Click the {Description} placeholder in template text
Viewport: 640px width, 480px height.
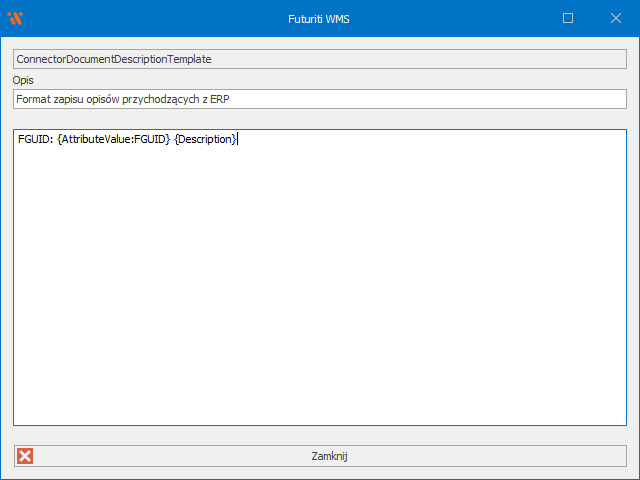click(205, 139)
